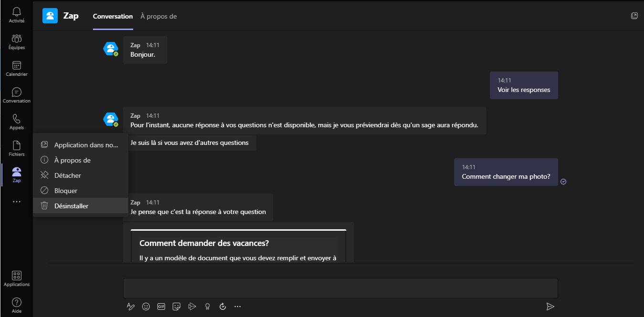Viewport: 644px width, 317px height.
Task: Click the 'Bonjour.' message from Zap
Action: pyautogui.click(x=145, y=50)
